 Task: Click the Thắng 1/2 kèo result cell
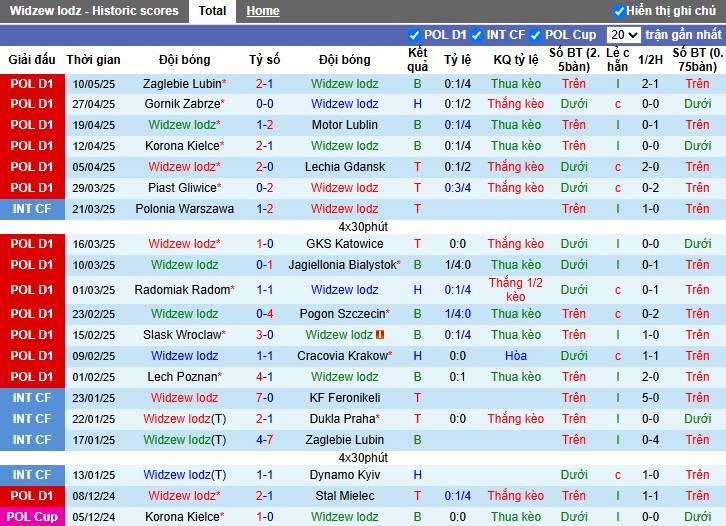pyautogui.click(x=515, y=289)
